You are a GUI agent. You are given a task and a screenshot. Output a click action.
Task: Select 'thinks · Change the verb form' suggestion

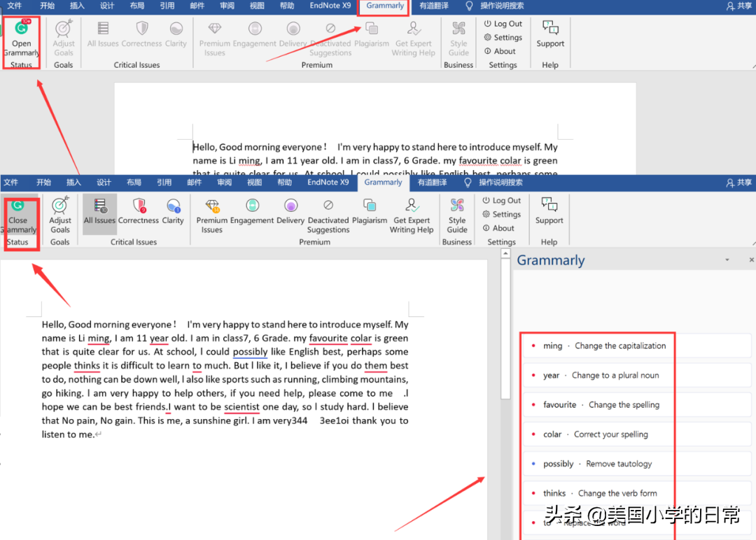tap(638, 493)
